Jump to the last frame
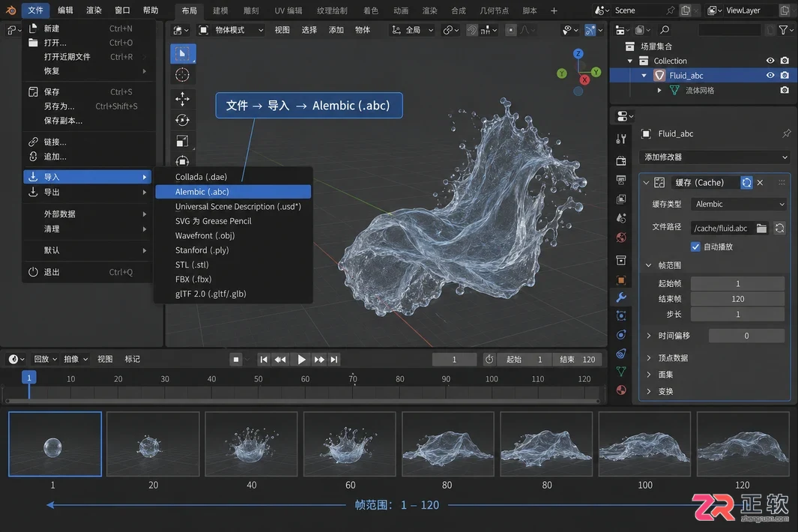The height and width of the screenshot is (532, 798). tap(334, 360)
